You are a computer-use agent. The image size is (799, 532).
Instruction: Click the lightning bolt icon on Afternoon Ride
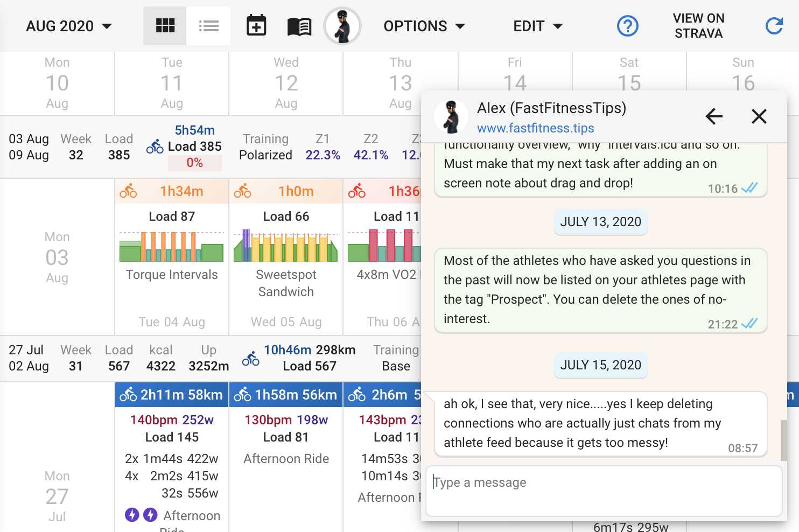(132, 515)
